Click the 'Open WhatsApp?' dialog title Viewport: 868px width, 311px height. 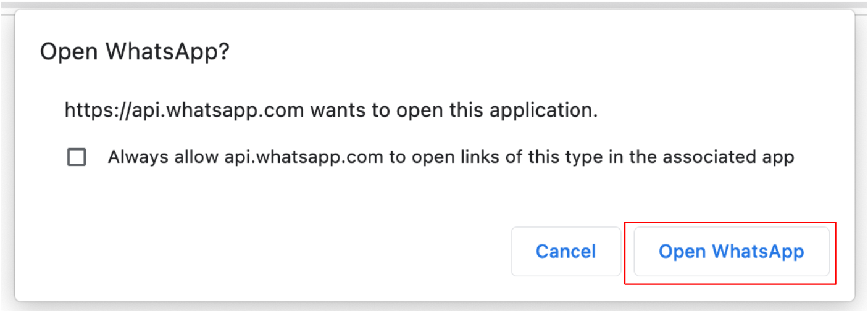135,52
